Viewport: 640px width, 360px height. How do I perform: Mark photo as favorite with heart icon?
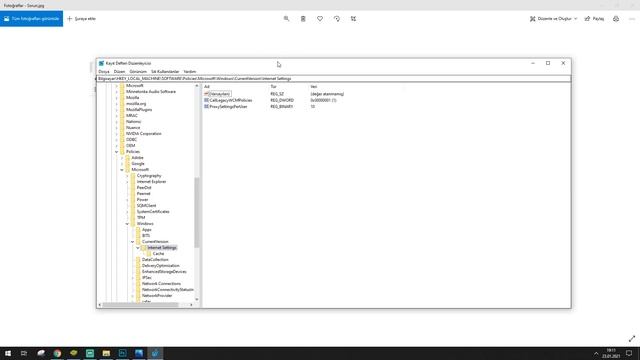coord(320,19)
